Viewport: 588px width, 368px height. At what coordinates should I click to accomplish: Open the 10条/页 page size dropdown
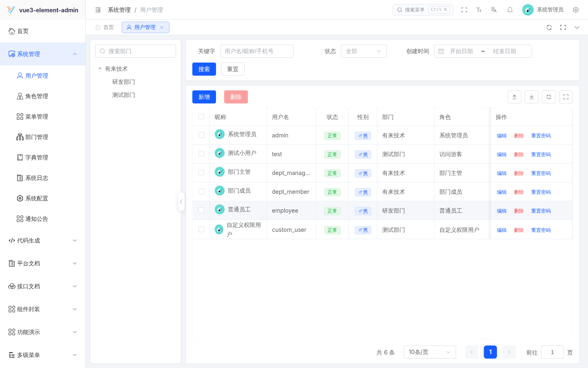(x=430, y=352)
